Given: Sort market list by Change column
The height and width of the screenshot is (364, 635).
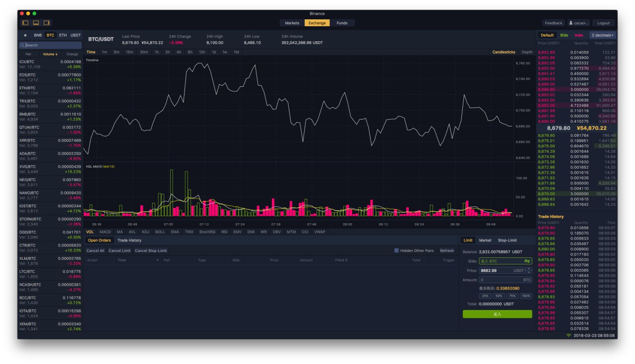Looking at the screenshot, I should click(72, 54).
